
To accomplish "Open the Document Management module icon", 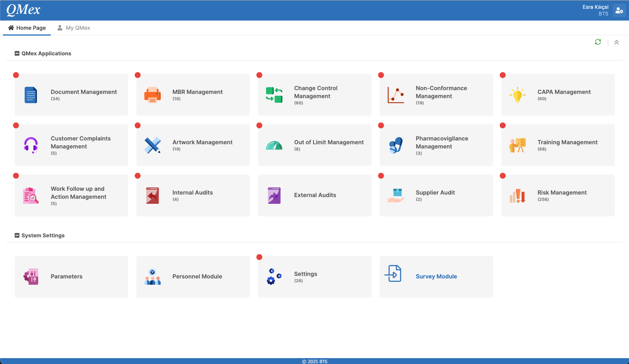I will point(31,94).
